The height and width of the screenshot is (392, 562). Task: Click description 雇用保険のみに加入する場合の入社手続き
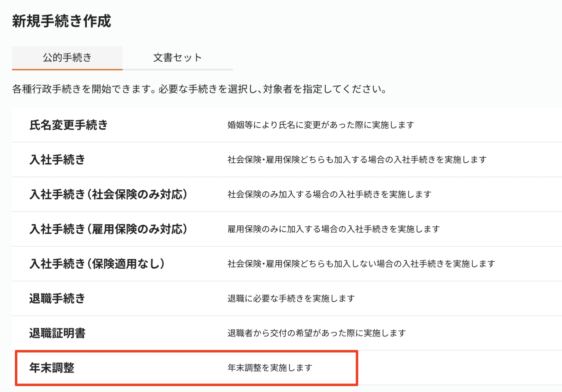point(333,229)
